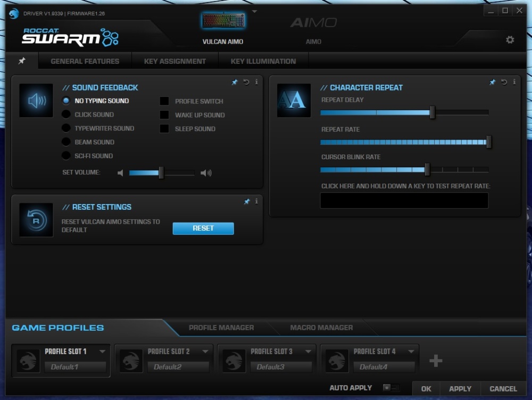Open the General Features tab
532x400 pixels.
85,61
